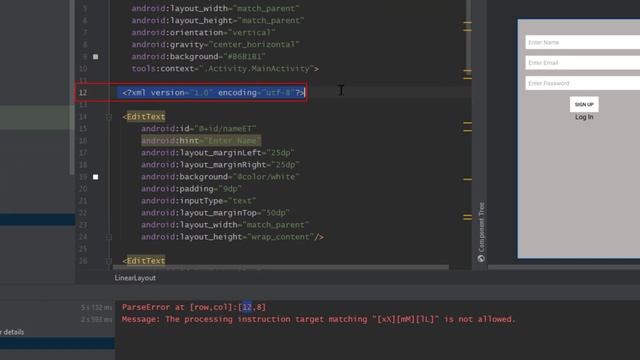Click the android:id="@+id/nameET" attribute
640x360 pixels.
(198, 129)
